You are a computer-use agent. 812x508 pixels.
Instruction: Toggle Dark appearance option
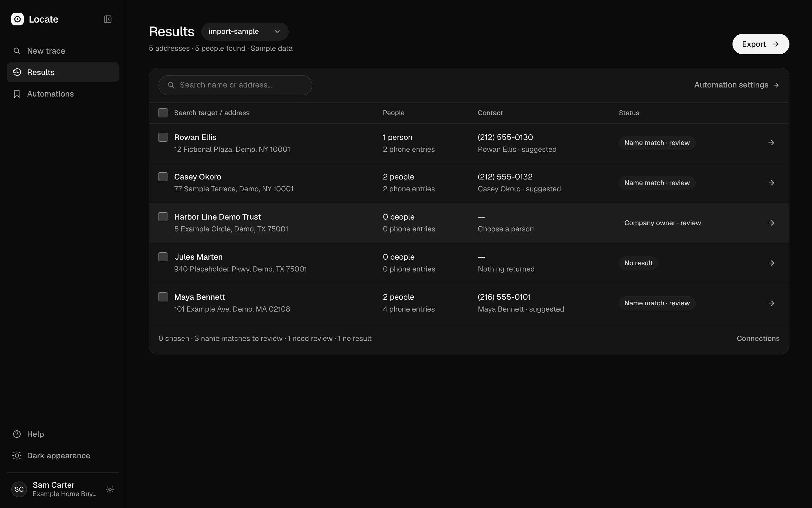click(63, 456)
